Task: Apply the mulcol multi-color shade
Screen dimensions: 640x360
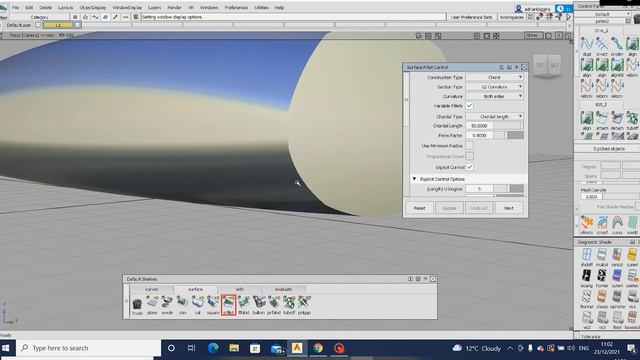Action: click(x=602, y=257)
